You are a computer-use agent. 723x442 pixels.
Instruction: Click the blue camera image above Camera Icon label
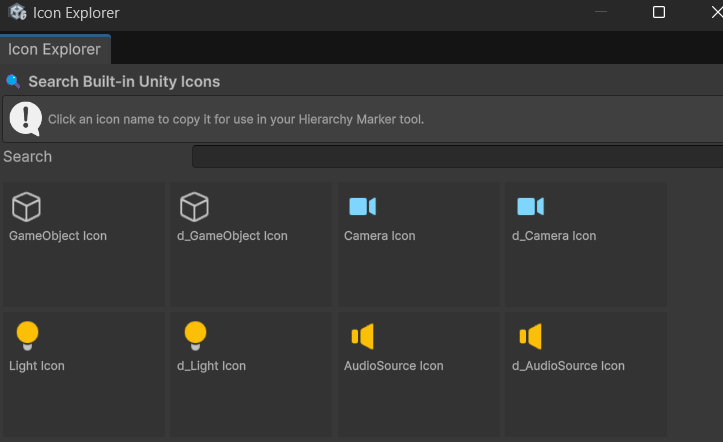tap(362, 207)
